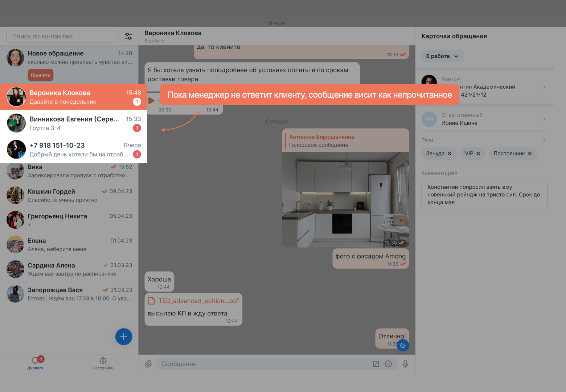Image resolution: width=566 pixels, height=392 pixels.
Task: Expand the Контакт card details
Action: tap(544, 87)
